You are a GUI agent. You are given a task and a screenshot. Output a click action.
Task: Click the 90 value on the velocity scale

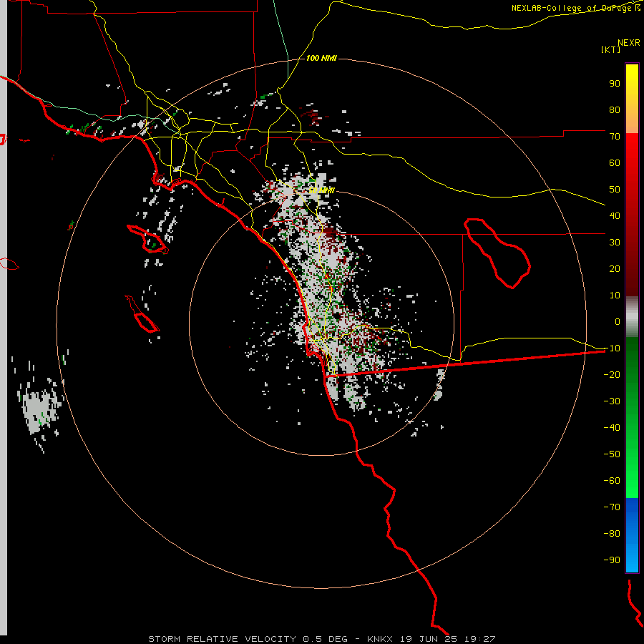pyautogui.click(x=615, y=84)
